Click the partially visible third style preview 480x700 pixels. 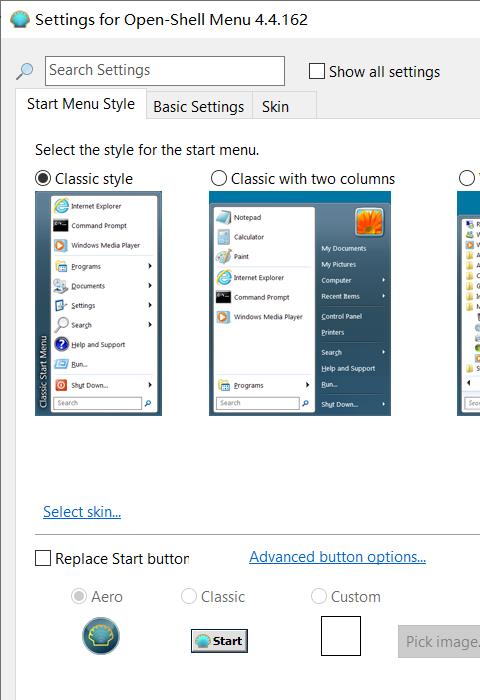468,304
